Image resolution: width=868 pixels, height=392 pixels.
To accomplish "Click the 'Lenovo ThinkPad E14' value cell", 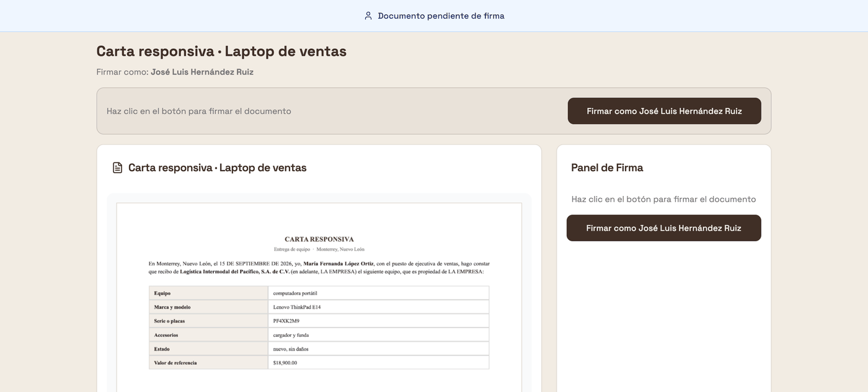I will (x=379, y=307).
